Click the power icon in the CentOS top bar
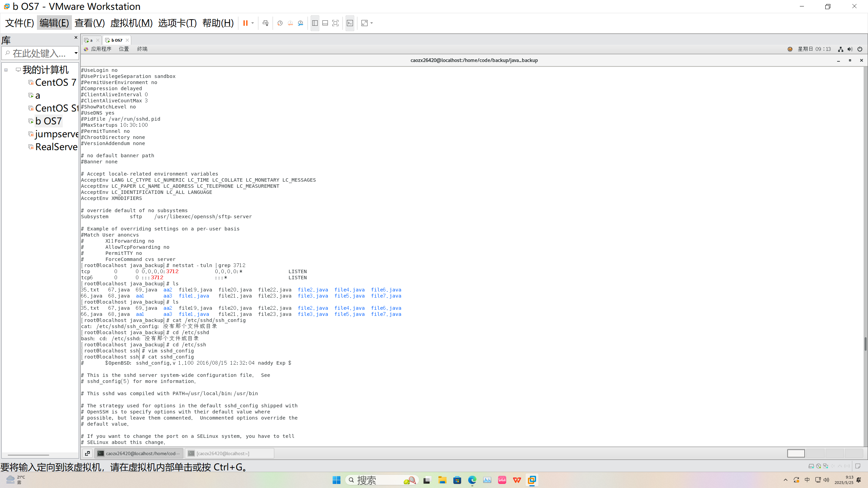868x488 pixels. (x=860, y=49)
